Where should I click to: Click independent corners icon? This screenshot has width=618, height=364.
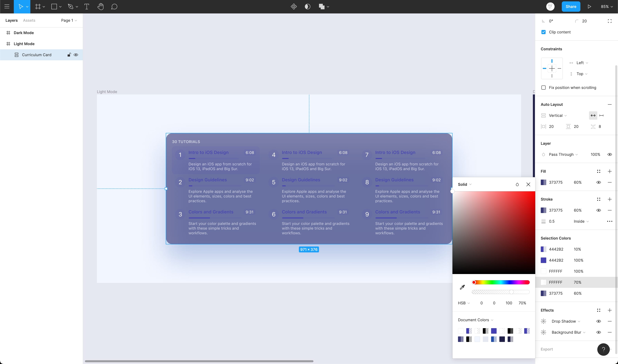(610, 21)
